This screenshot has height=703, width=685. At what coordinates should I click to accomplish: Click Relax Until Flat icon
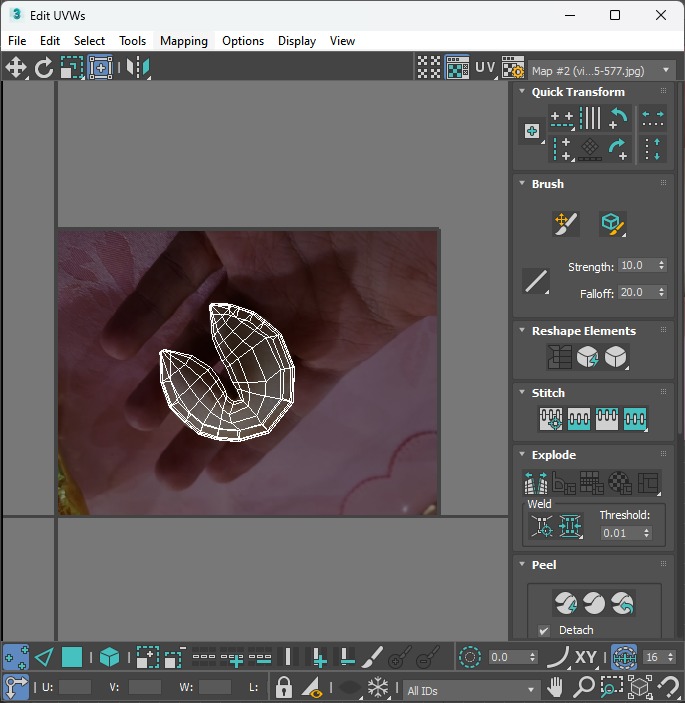point(588,357)
